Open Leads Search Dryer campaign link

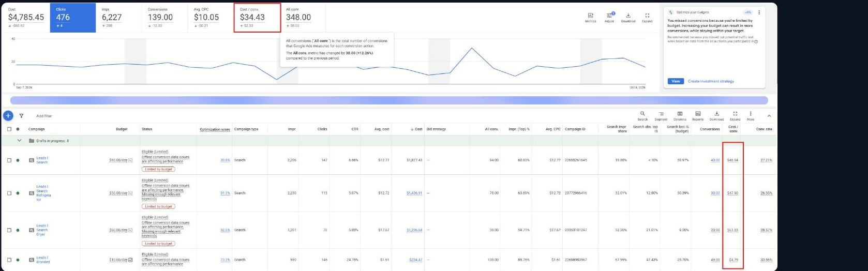click(42, 230)
